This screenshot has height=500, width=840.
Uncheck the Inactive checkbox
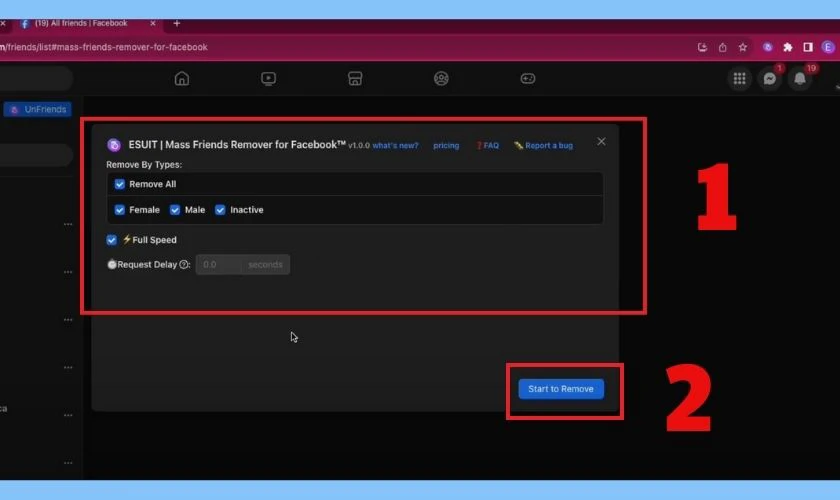[x=220, y=210]
